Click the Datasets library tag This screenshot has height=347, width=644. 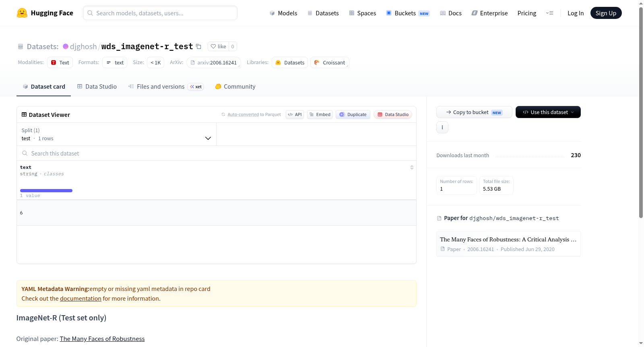tap(290, 62)
